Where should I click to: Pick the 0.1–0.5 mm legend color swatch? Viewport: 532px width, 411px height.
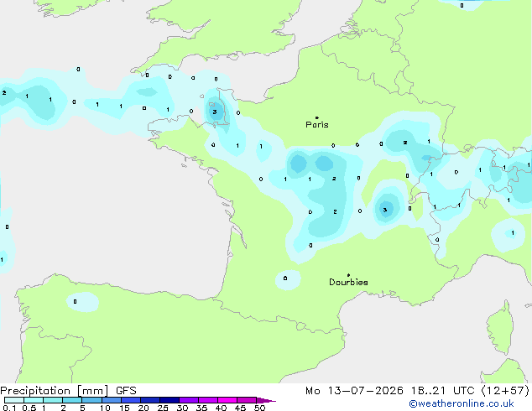tap(14, 400)
